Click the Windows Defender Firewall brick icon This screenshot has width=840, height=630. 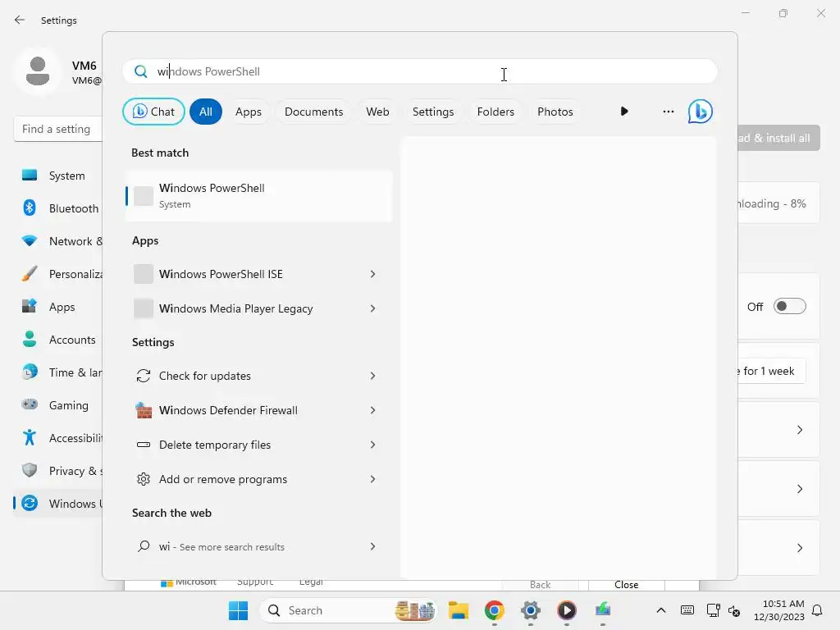coord(143,410)
